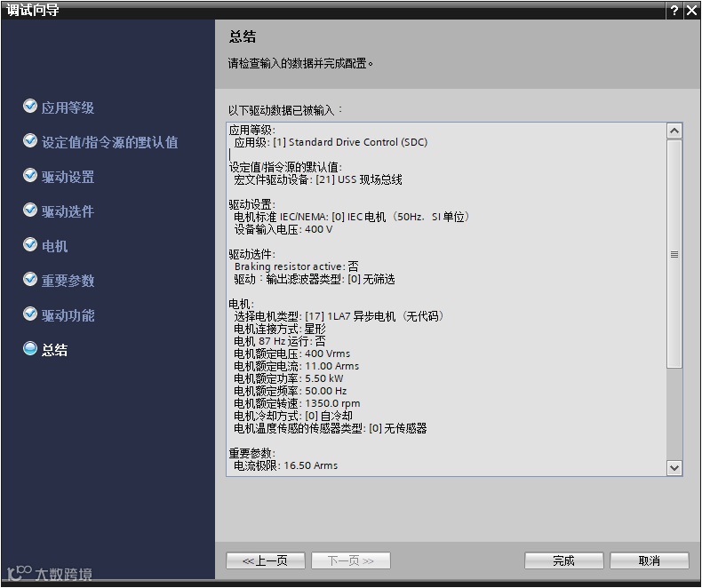Click the line 电机额定转速: 1350.0 rpm
Screen dimensions: 702x588
point(297,403)
